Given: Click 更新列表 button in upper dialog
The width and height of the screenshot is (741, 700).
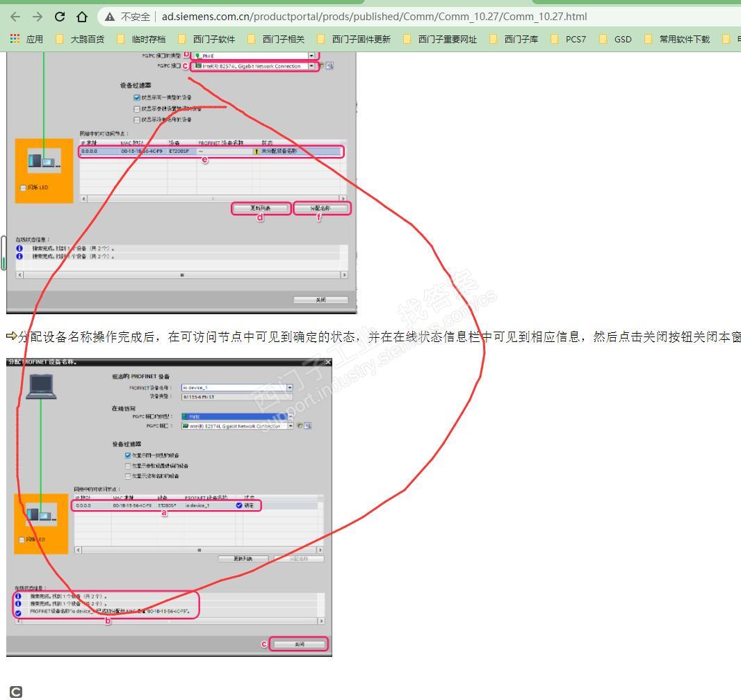Looking at the screenshot, I should [261, 209].
